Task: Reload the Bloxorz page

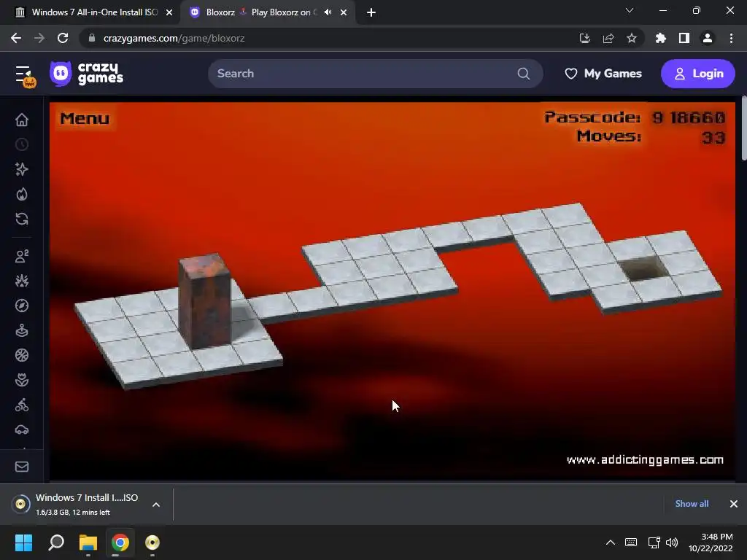Action: 63,38
